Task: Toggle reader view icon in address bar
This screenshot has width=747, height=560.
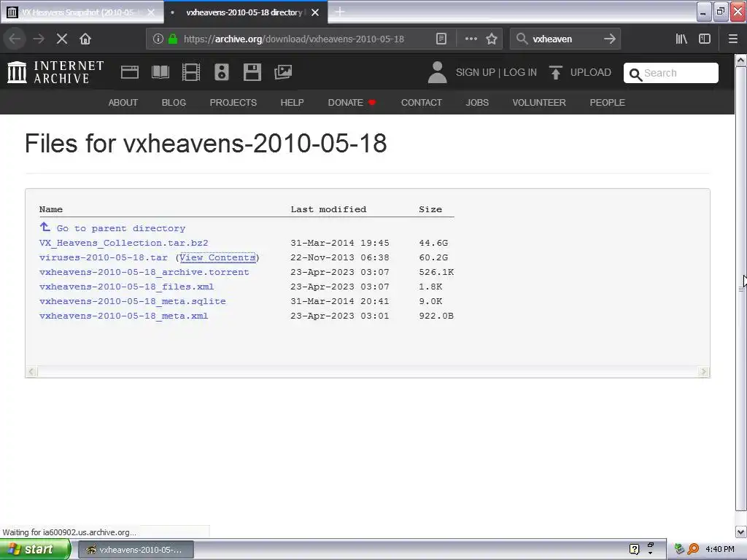Action: click(441, 39)
